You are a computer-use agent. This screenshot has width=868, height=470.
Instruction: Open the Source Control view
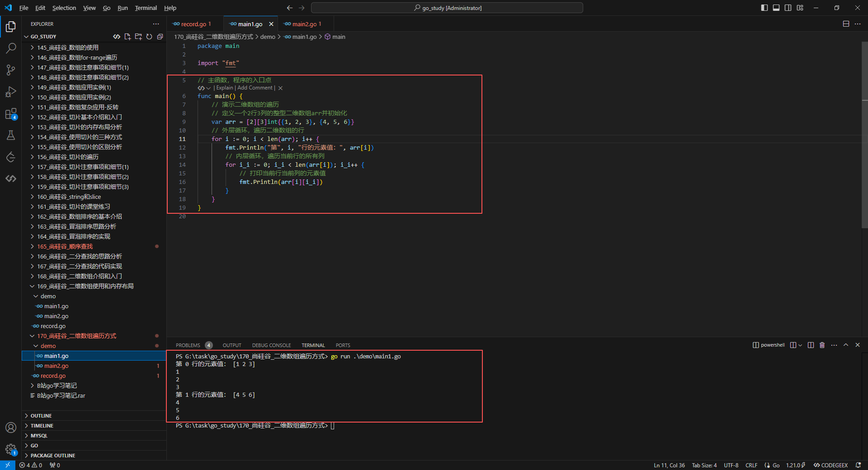point(11,70)
